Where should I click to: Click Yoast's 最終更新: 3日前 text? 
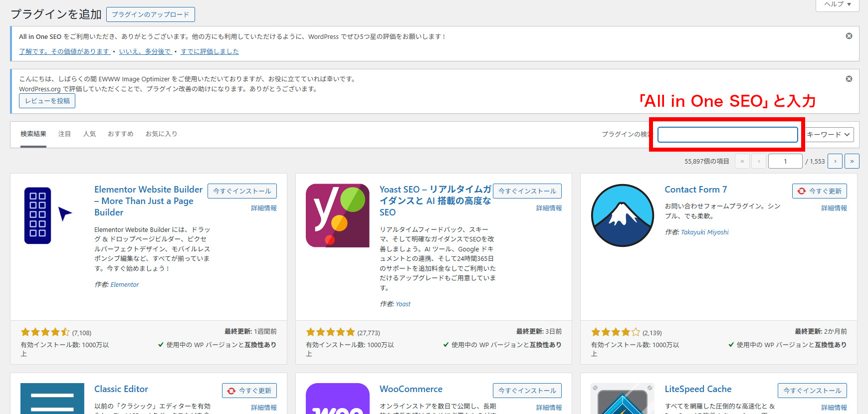(539, 331)
